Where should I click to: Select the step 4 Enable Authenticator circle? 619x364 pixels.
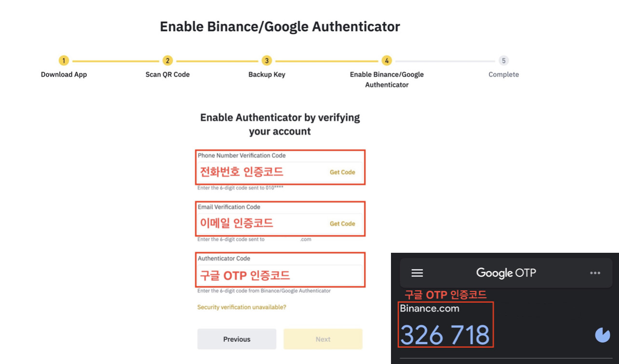387,61
